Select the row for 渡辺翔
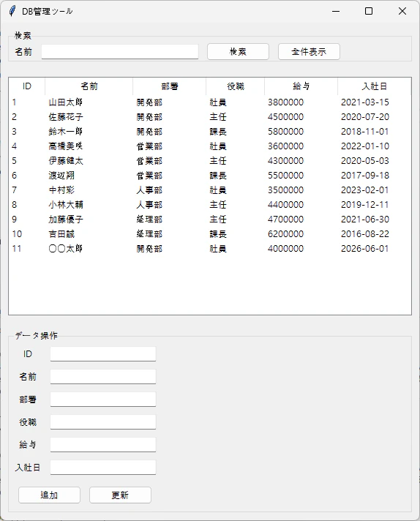 pos(210,175)
